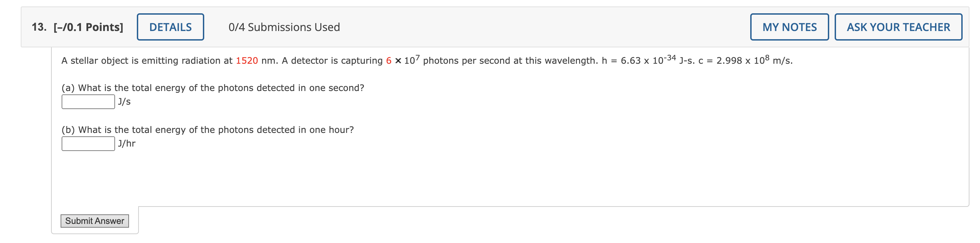Select the part (b) question text
The image size is (980, 243).
[x=208, y=130]
